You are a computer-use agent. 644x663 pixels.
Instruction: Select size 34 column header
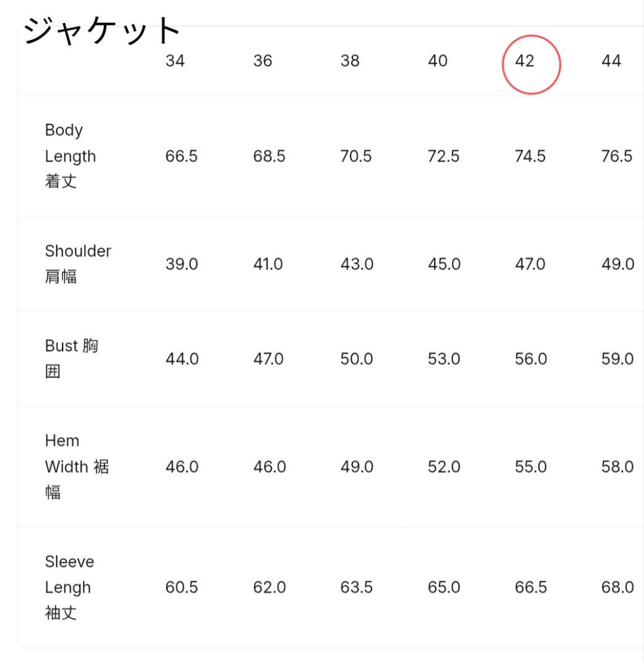click(175, 61)
